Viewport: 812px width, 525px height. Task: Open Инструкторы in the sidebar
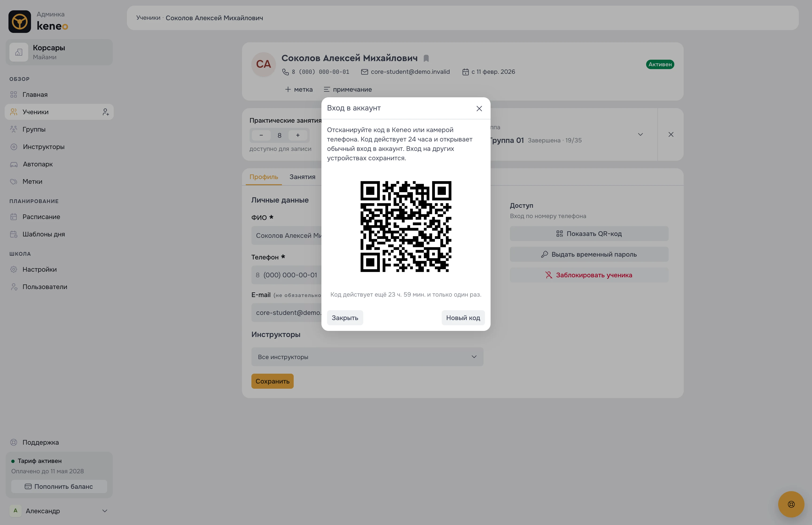[59, 147]
